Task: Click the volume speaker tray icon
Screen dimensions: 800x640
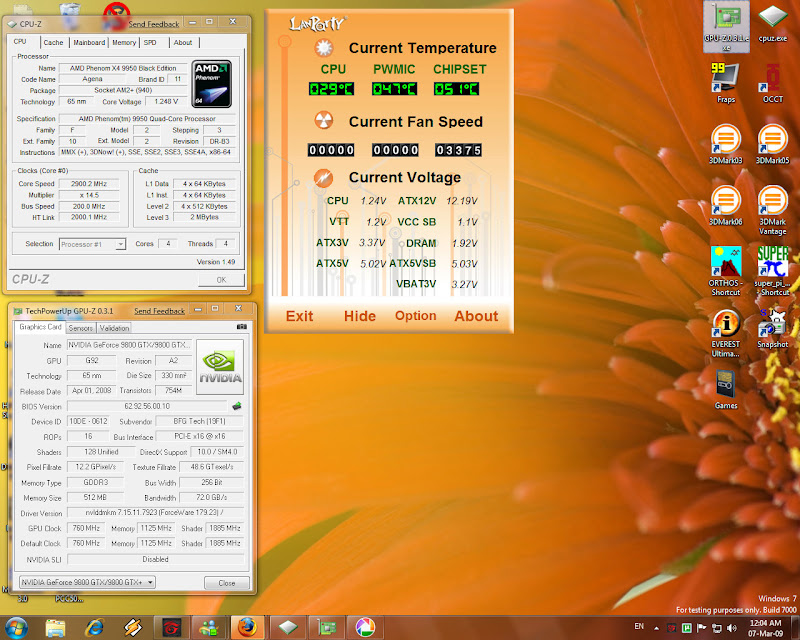Action: pyautogui.click(x=732, y=628)
